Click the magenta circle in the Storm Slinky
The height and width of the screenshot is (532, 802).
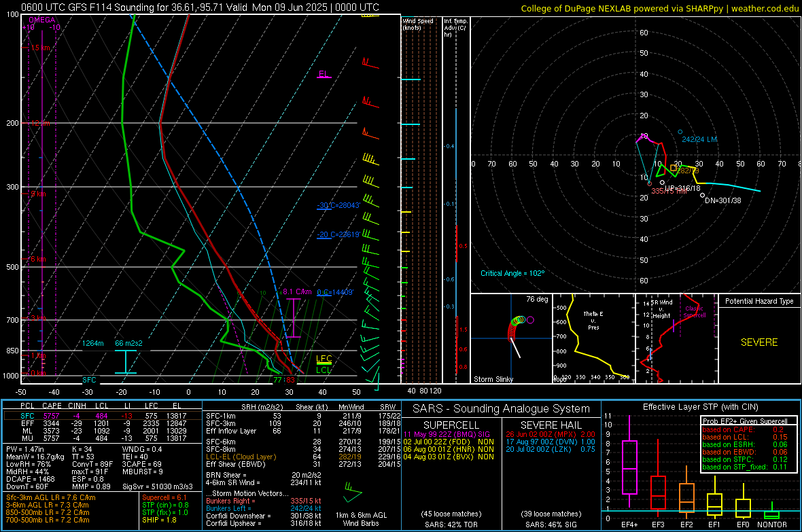530,320
